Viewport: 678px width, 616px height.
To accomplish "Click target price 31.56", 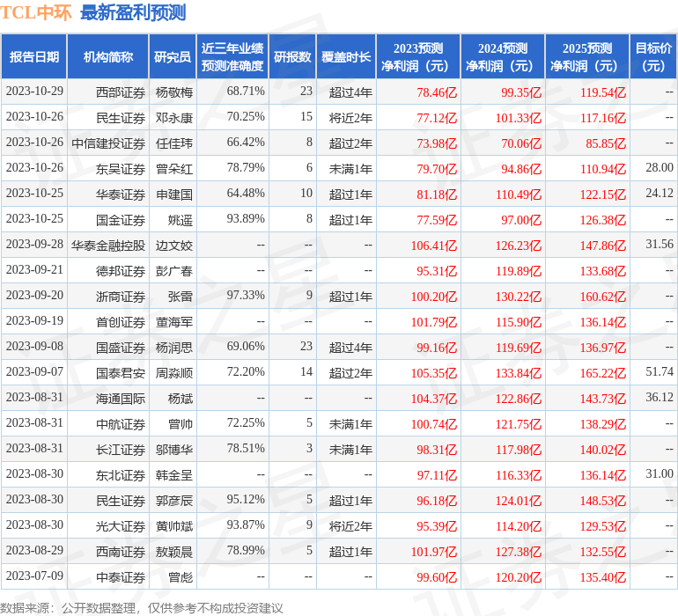I will [660, 245].
